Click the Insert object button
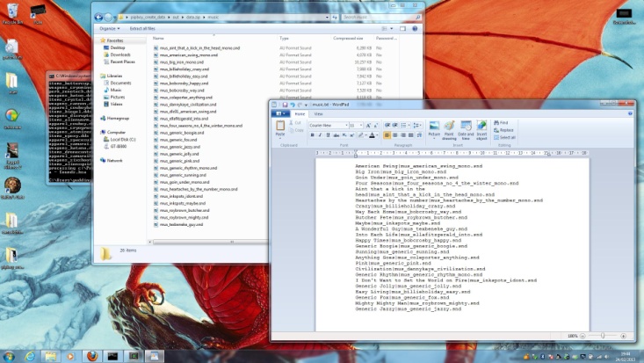This screenshot has height=363, width=644. click(481, 130)
